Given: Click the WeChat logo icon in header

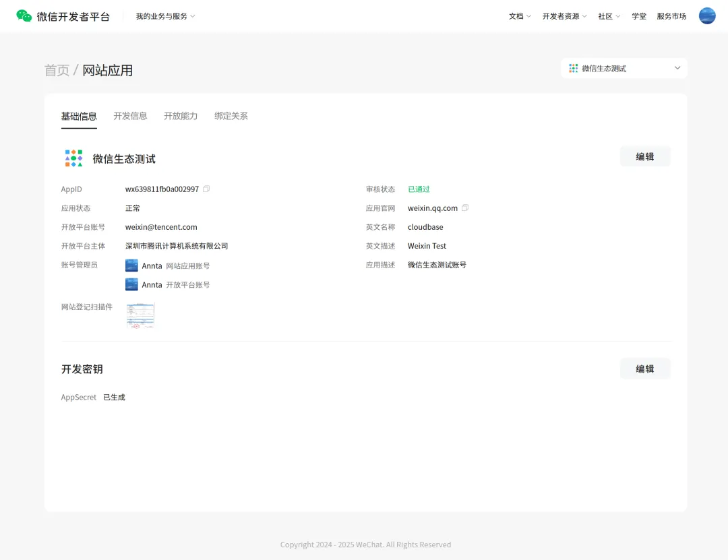Looking at the screenshot, I should pyautogui.click(x=24, y=15).
